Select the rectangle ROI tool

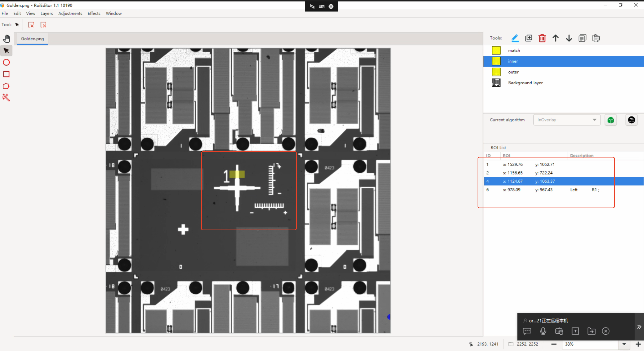click(x=6, y=74)
